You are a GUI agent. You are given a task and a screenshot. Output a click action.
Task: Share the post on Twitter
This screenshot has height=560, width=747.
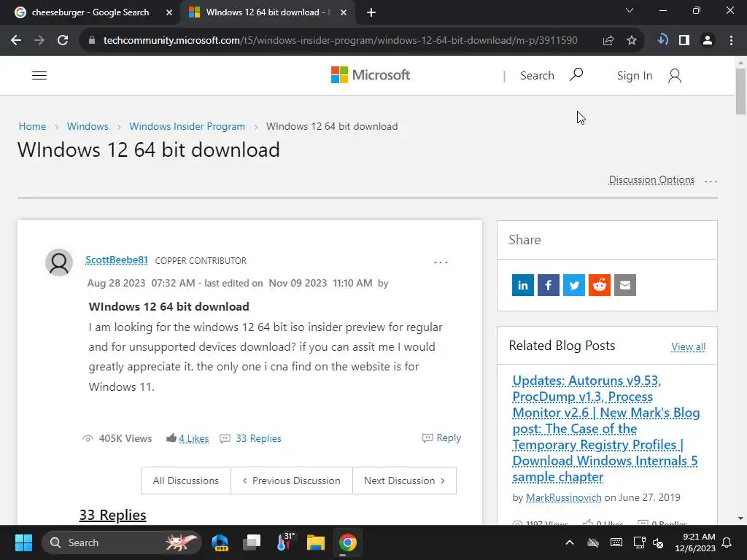[x=574, y=285]
